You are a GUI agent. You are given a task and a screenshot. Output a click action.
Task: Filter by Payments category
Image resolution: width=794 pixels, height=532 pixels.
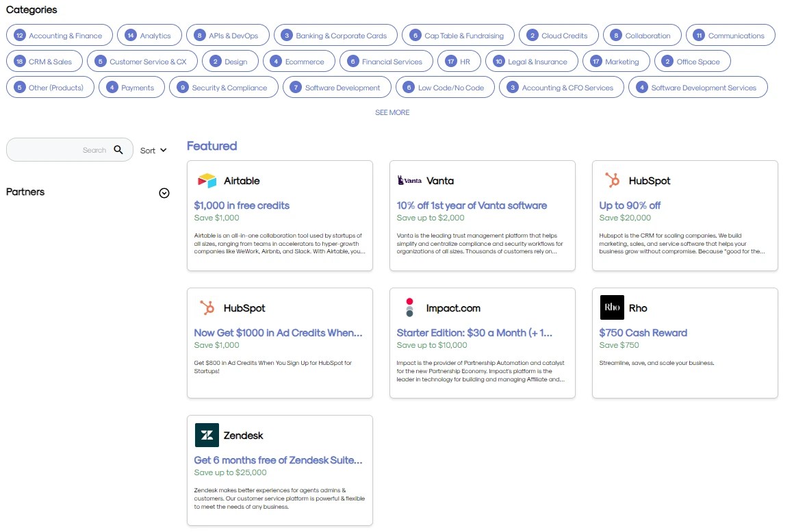tap(131, 87)
